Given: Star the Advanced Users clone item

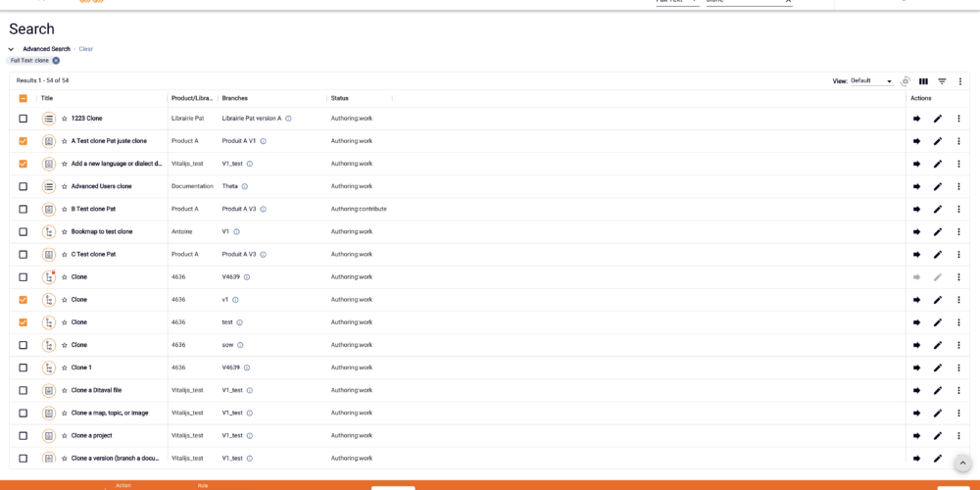Looking at the screenshot, I should [x=65, y=186].
